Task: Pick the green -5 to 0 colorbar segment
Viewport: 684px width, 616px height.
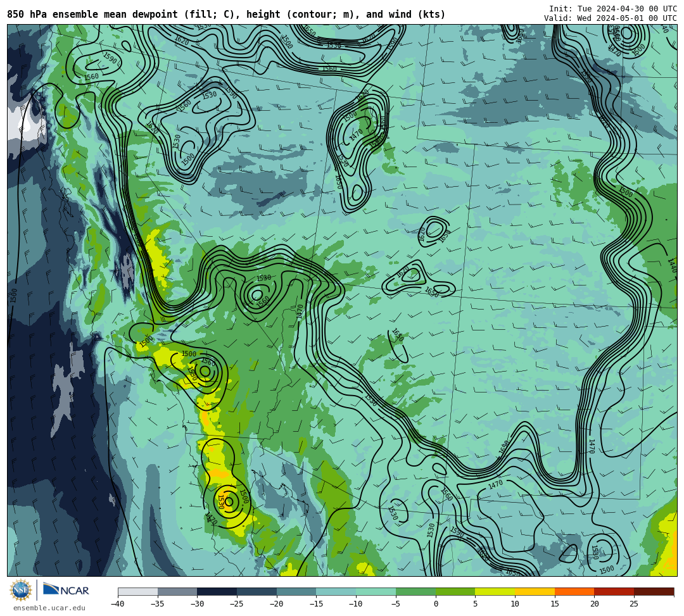Action: (415, 591)
